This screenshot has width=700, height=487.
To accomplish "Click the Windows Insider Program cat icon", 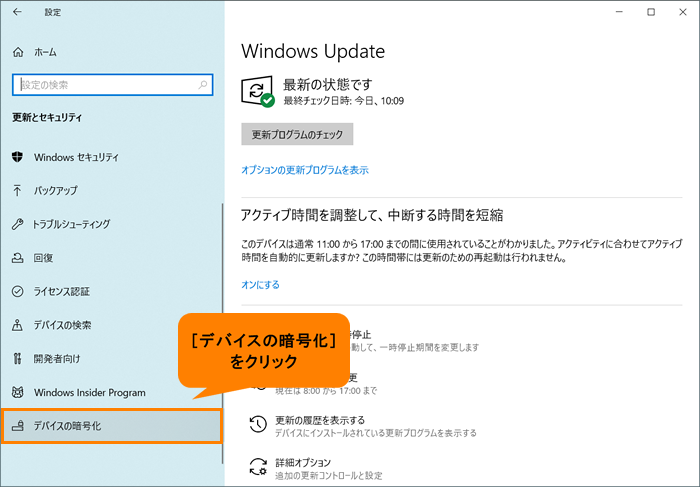I will 17,392.
